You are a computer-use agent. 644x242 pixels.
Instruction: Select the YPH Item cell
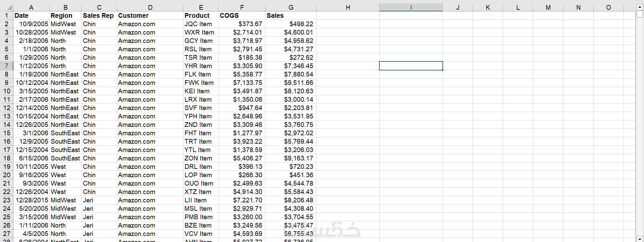tap(201, 116)
